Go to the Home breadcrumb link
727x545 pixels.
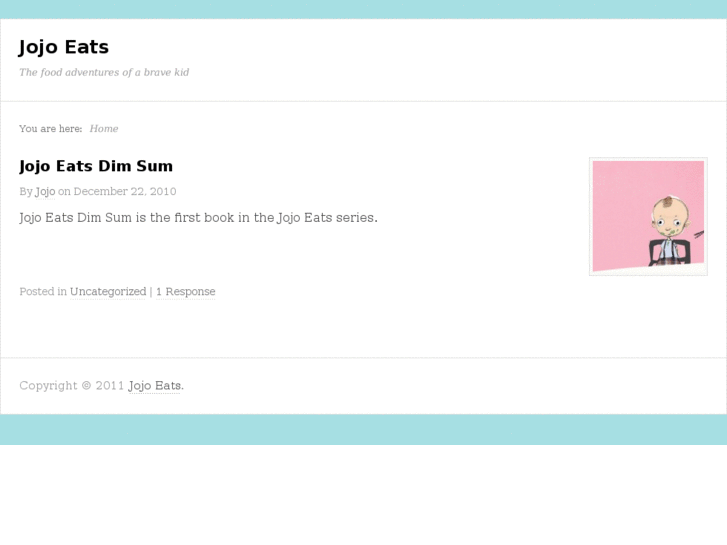pyautogui.click(x=104, y=129)
